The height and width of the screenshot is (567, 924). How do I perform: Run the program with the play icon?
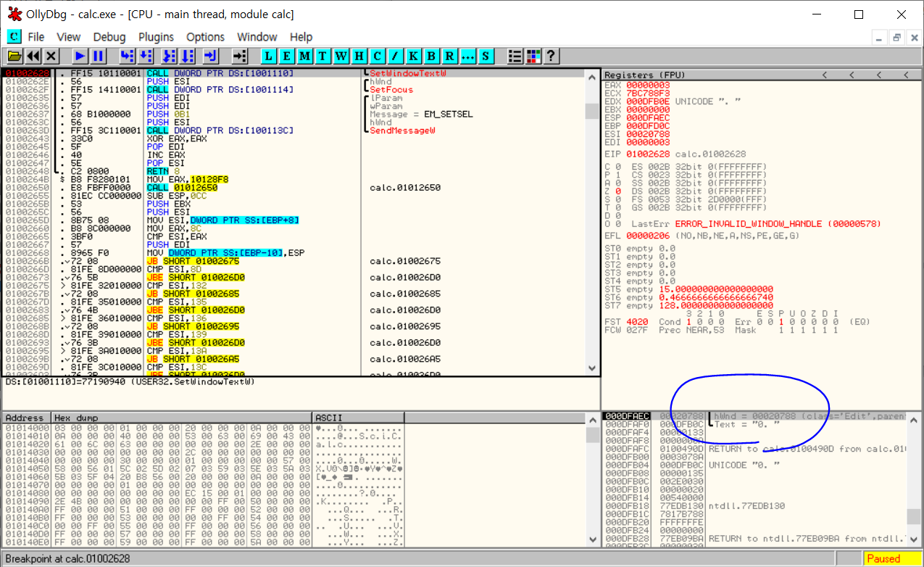click(x=80, y=56)
